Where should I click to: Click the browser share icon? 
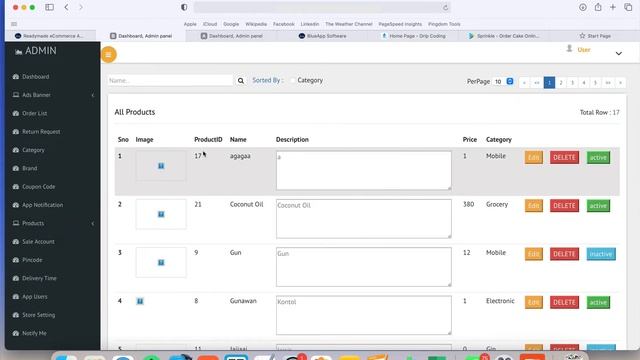tap(598, 7)
